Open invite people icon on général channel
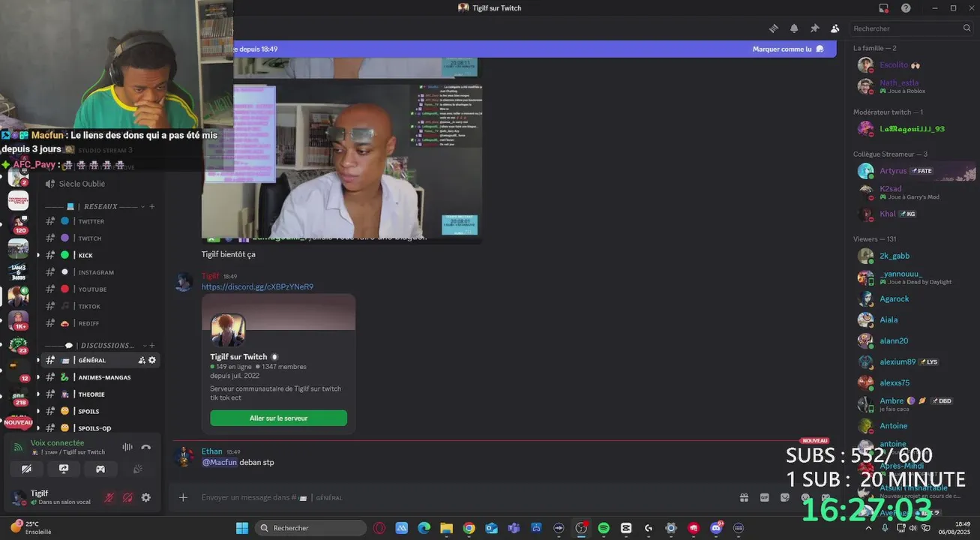Viewport: 980px width, 540px height. (x=142, y=360)
